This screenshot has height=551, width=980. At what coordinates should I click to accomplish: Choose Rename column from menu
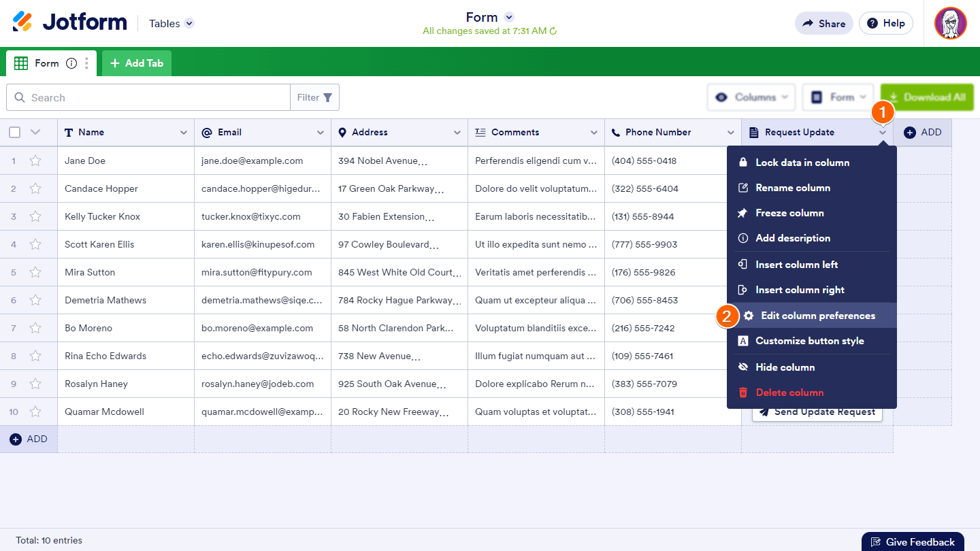[x=811, y=188]
